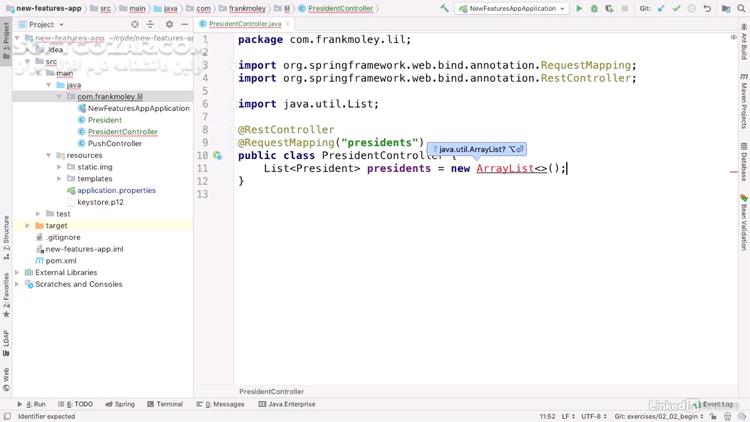Open the Terminal tab
This screenshot has height=422, width=750.
click(x=165, y=404)
